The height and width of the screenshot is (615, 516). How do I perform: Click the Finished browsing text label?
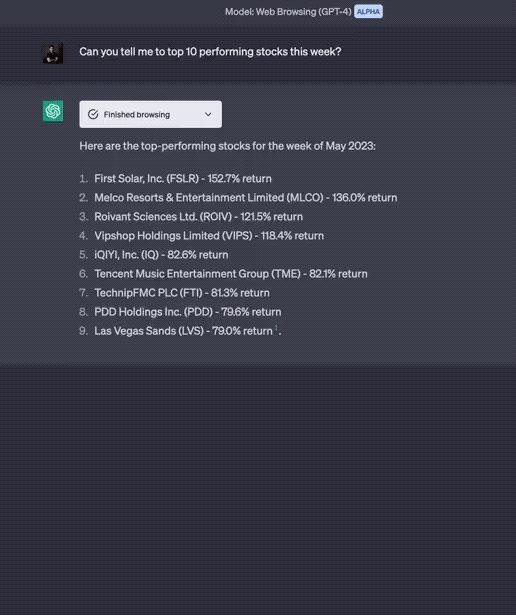(137, 115)
